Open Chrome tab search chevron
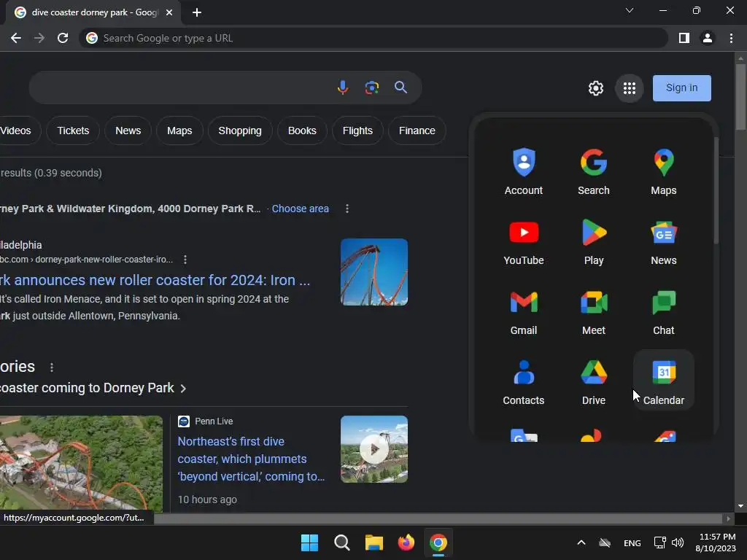This screenshot has height=560, width=747. point(630,10)
